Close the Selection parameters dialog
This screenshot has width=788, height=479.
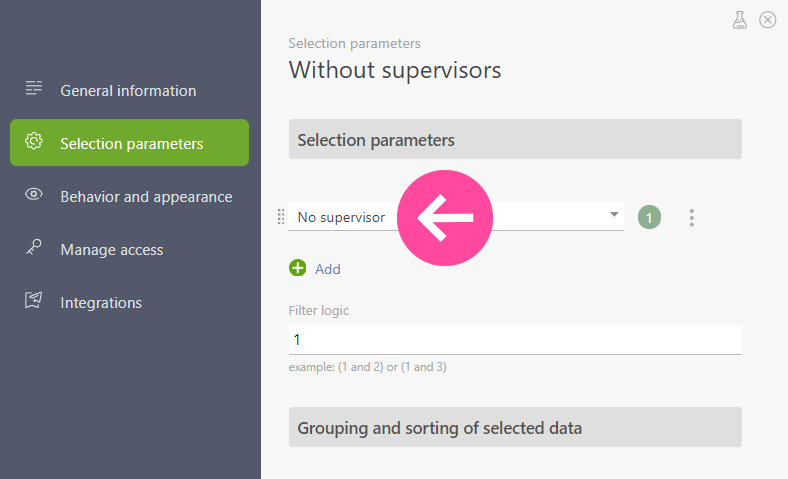(767, 20)
